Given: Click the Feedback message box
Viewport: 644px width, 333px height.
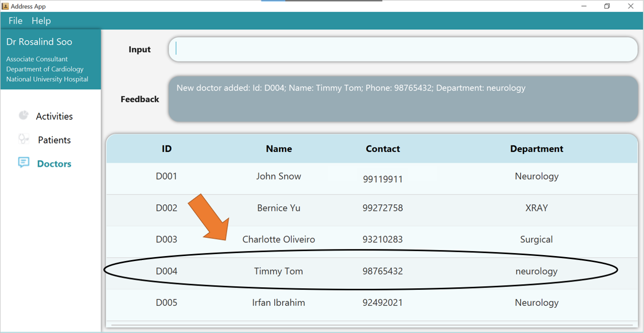Looking at the screenshot, I should point(403,99).
